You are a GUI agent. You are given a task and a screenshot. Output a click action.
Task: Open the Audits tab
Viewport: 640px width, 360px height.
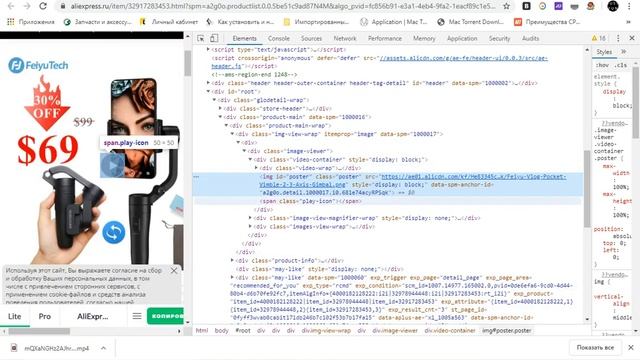click(x=531, y=38)
